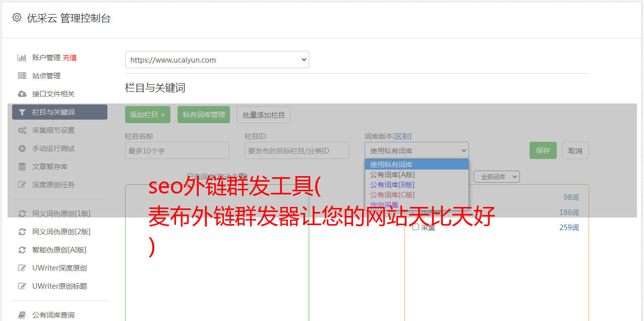
Task: Click the 259词 count next to 采集
Action: point(569,228)
